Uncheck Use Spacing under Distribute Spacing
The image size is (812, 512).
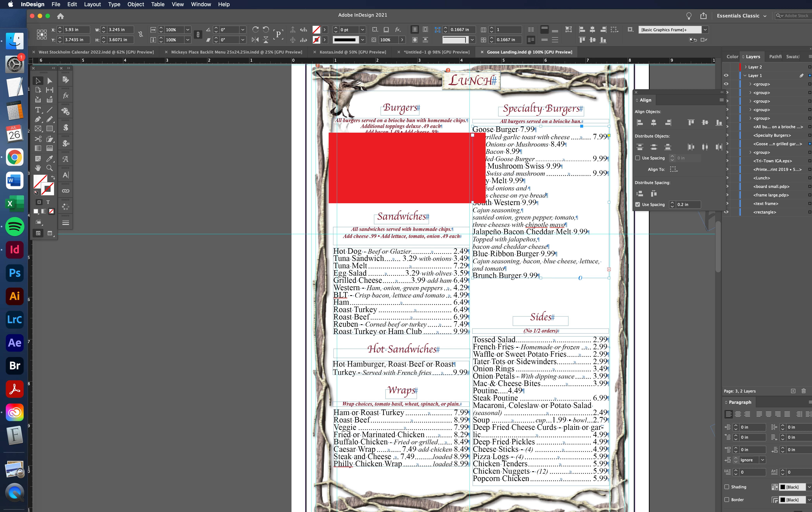(x=637, y=205)
